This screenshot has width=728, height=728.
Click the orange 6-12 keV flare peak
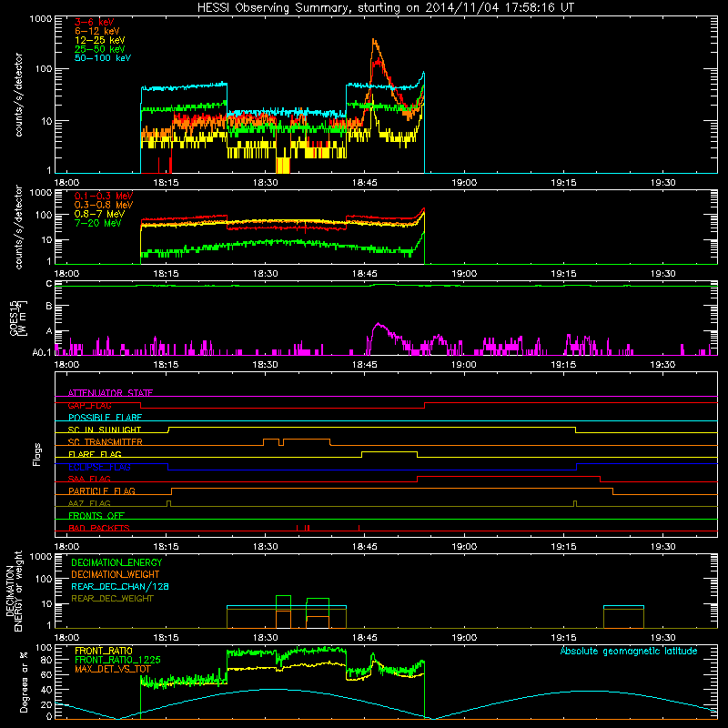pyautogui.click(x=374, y=42)
